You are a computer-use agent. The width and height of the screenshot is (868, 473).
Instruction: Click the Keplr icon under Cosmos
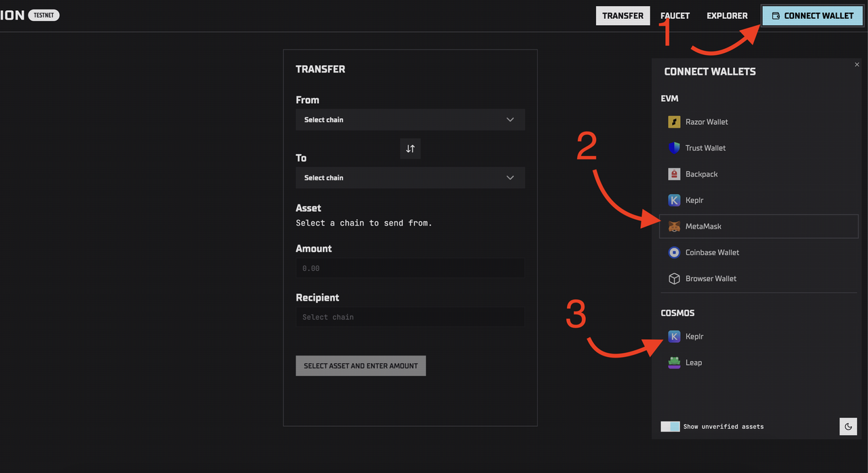click(674, 337)
